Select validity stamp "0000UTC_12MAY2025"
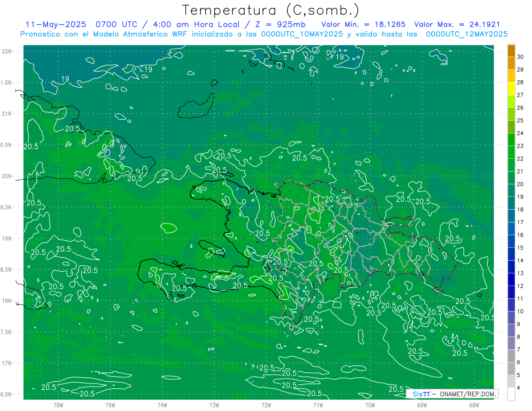This screenshot has width=532, height=411. pyautogui.click(x=466, y=34)
